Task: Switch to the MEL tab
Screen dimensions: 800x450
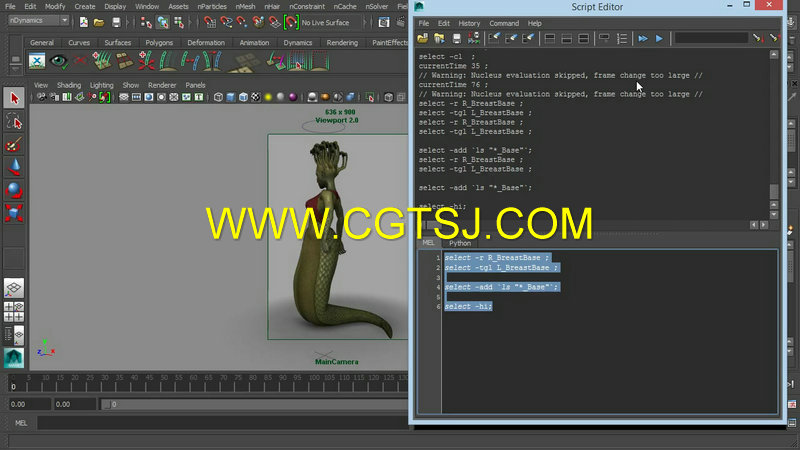Action: click(428, 243)
